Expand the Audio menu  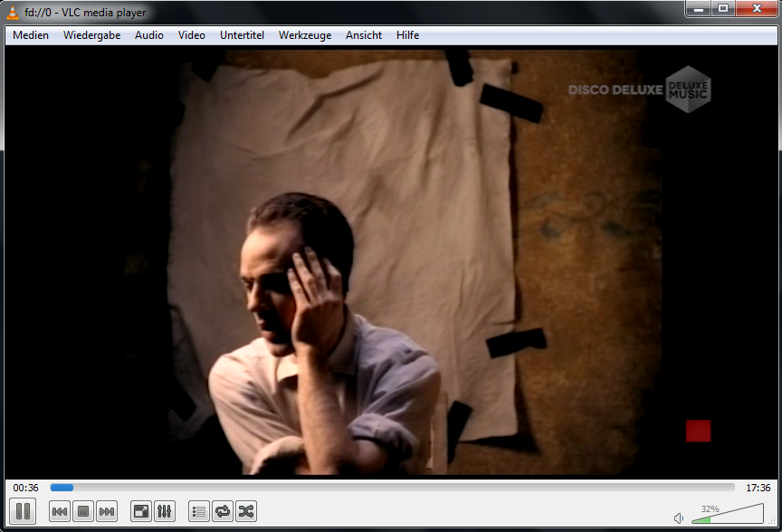[x=149, y=35]
